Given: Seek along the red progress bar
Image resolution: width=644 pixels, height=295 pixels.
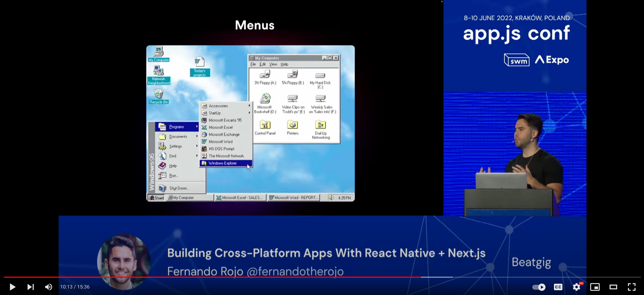Looking at the screenshot, I should tap(212, 277).
